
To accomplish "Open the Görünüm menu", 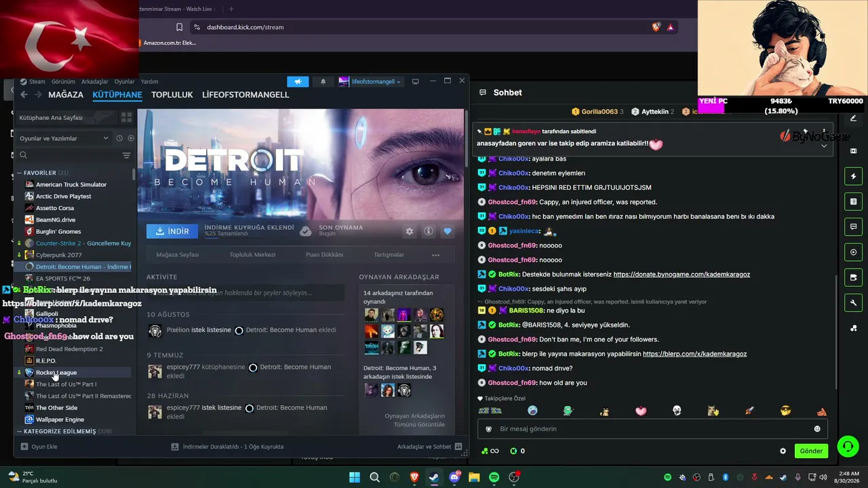I will coord(63,81).
